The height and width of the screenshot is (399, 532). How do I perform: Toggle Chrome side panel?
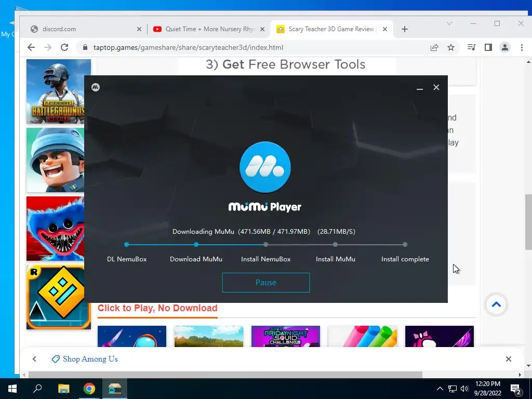coord(488,47)
